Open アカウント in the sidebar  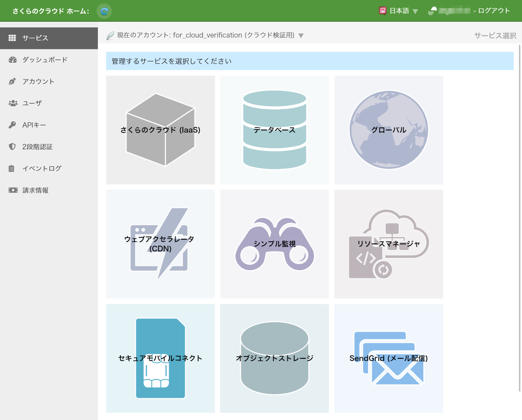pyautogui.click(x=38, y=82)
